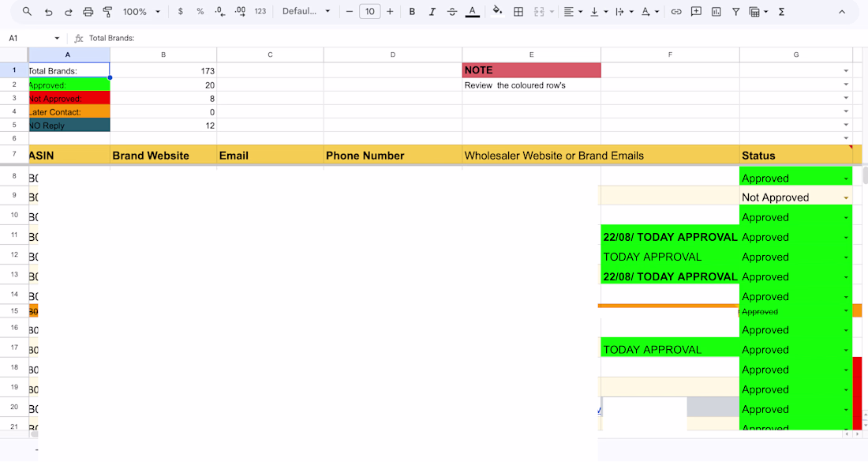Toggle italic formatting
The height and width of the screenshot is (462, 868).
coord(432,11)
